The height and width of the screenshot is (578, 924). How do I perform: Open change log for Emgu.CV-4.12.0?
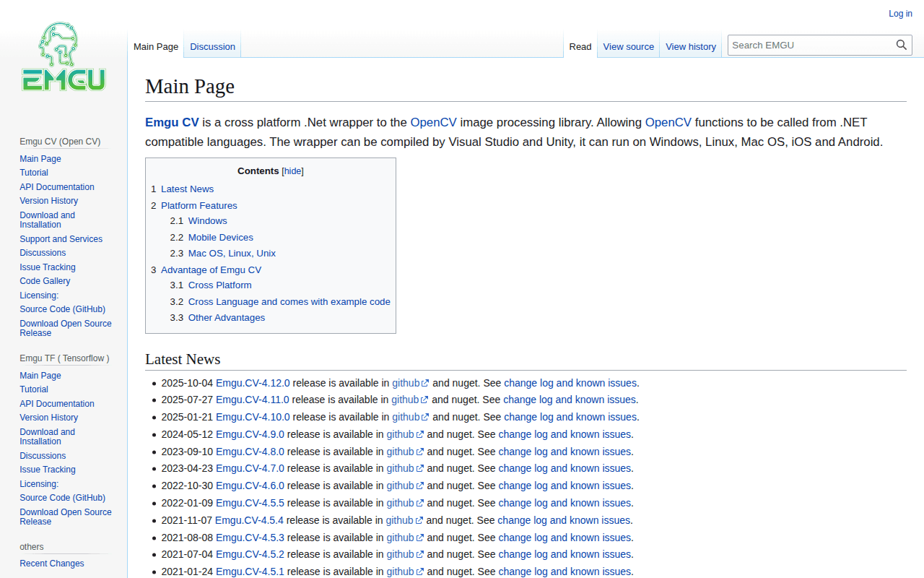[x=570, y=383]
